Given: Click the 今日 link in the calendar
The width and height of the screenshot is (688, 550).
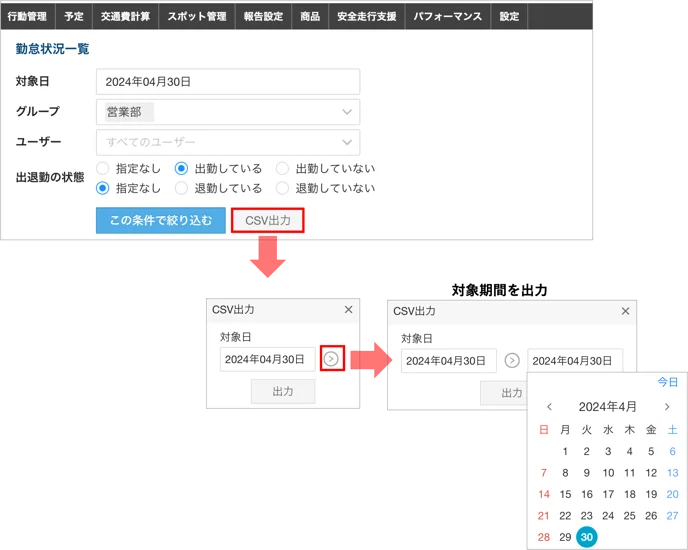Looking at the screenshot, I should (667, 382).
